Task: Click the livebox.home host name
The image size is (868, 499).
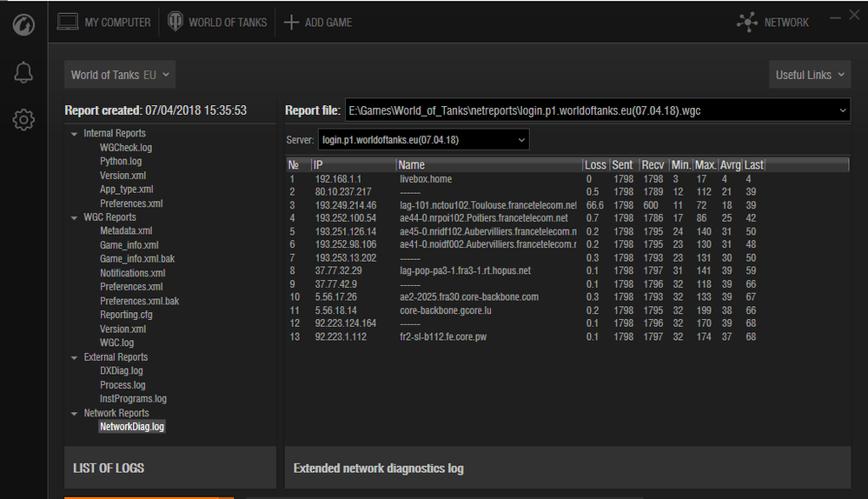Action: (426, 179)
